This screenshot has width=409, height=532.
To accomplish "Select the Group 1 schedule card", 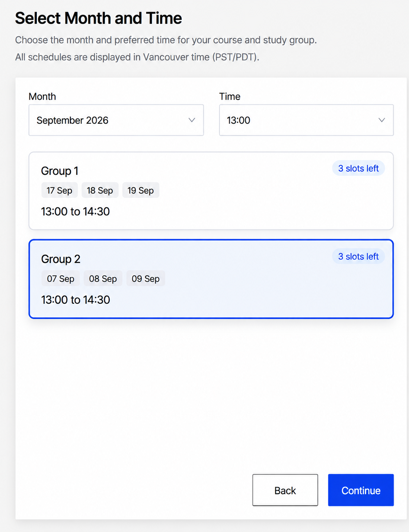I will click(211, 191).
